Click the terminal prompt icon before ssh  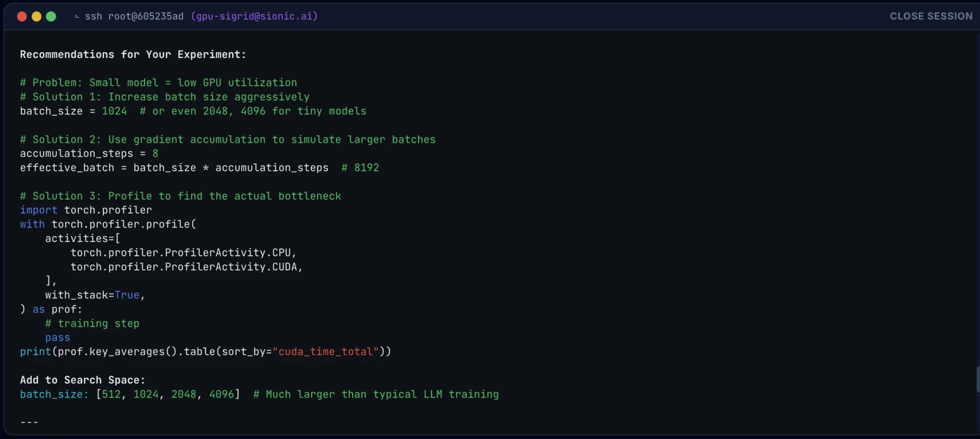pos(76,16)
